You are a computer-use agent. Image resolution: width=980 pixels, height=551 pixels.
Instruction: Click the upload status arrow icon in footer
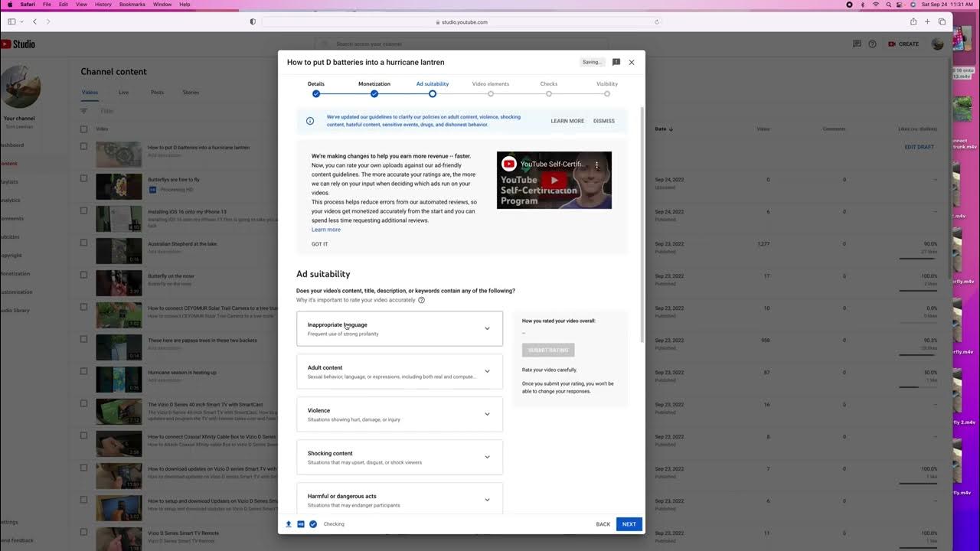[x=289, y=524]
